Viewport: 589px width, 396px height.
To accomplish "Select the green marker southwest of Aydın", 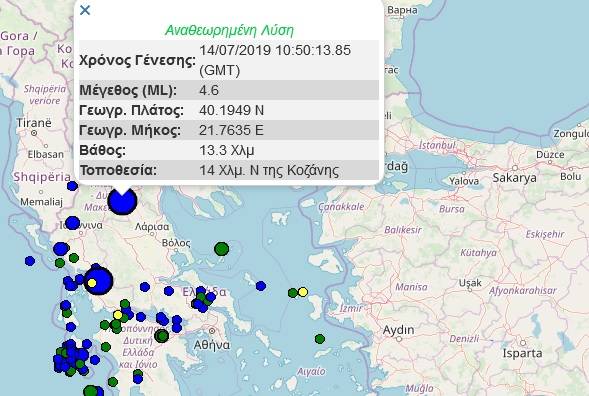I will point(320,339).
